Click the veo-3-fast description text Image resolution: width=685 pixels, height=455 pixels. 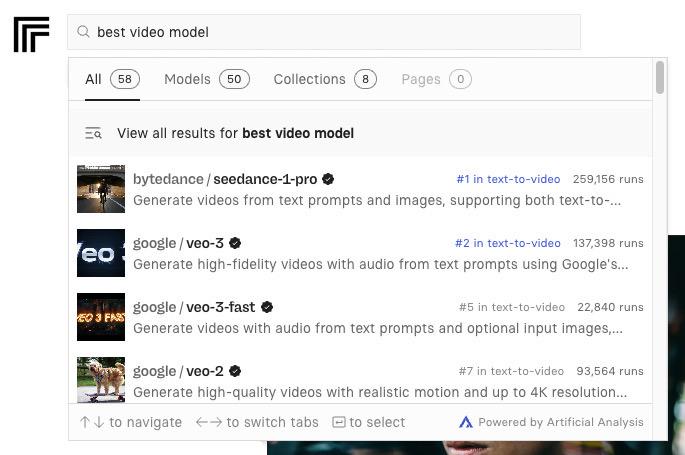click(378, 328)
